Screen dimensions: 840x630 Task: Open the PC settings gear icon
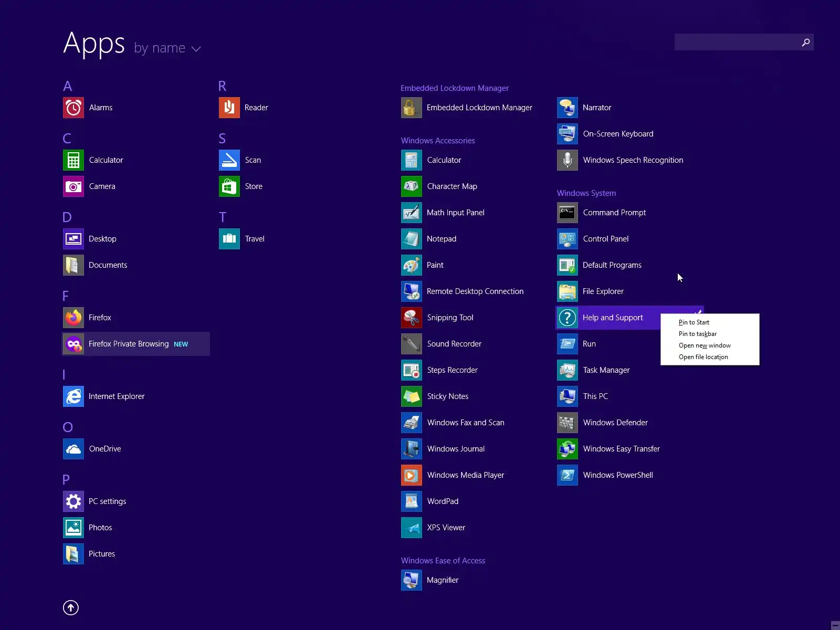(73, 501)
